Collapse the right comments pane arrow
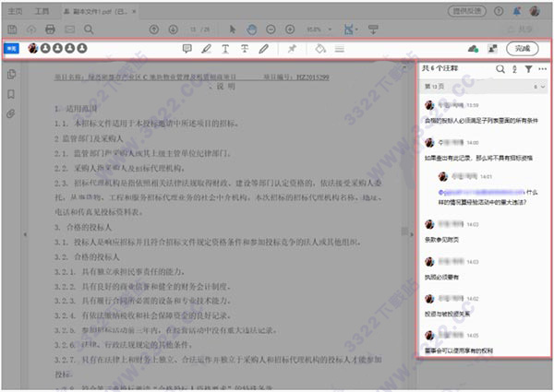This screenshot has height=392, width=554. click(x=411, y=234)
